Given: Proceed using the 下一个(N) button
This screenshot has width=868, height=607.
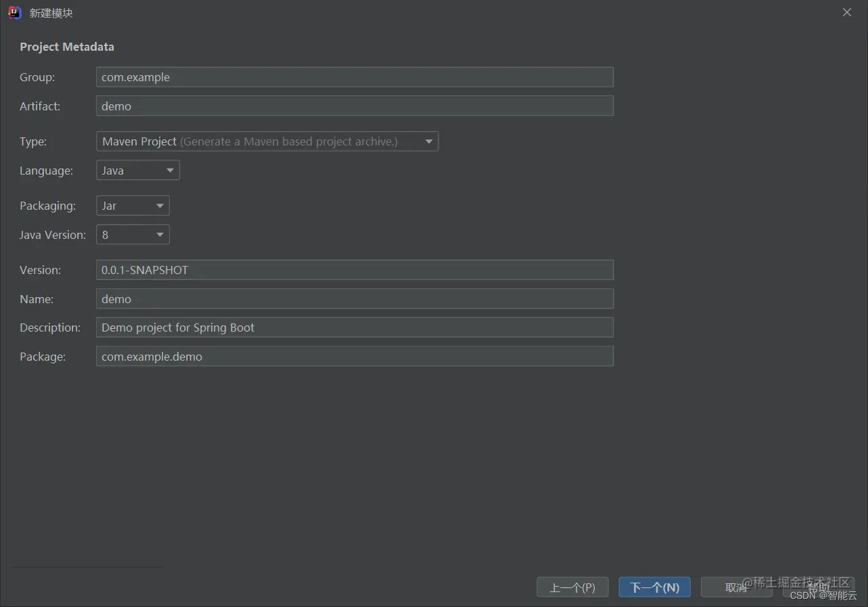Looking at the screenshot, I should click(654, 587).
